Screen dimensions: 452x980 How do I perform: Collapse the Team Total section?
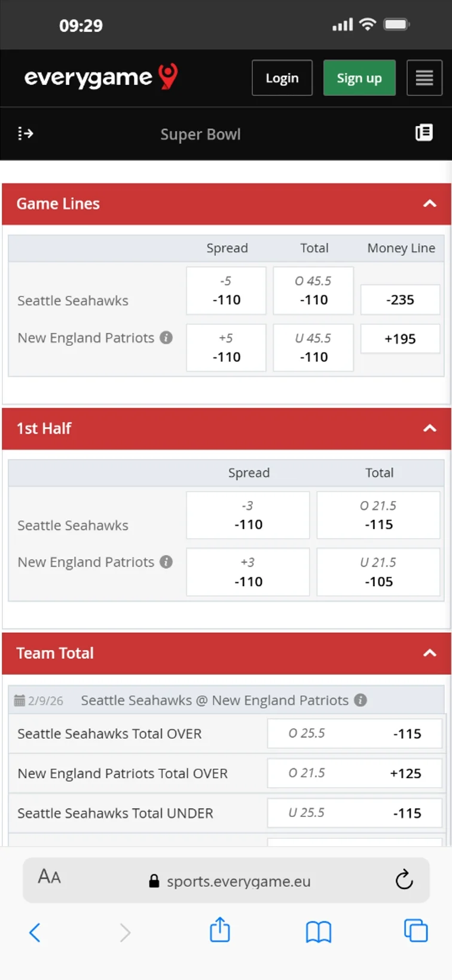click(429, 653)
